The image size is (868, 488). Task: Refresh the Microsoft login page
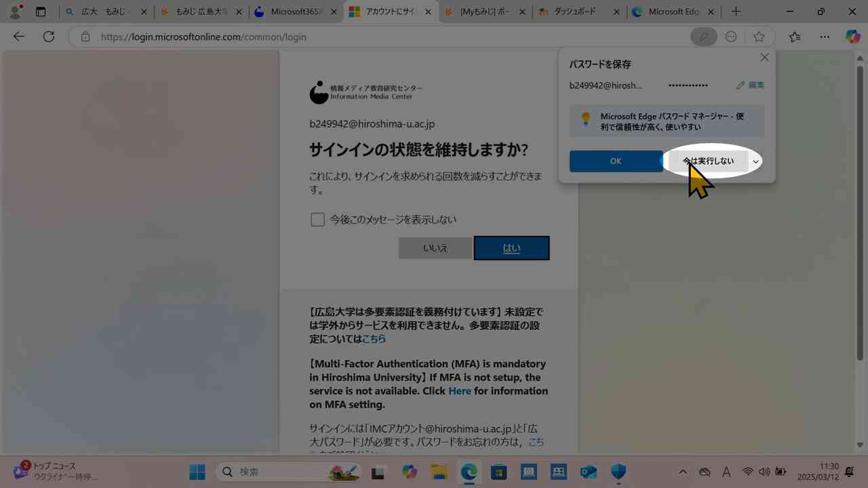48,37
